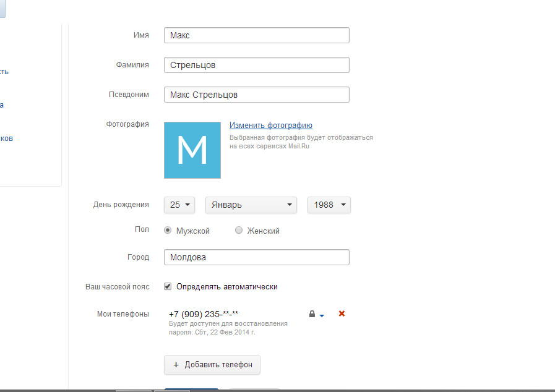Screen dimensions: 555x392
Task: Select the Мужской radio button
Action: coord(168,231)
